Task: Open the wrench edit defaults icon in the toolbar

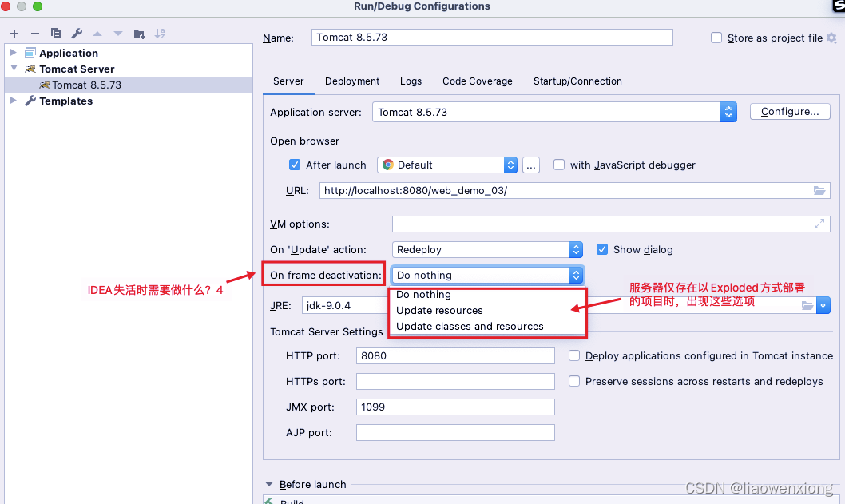Action: 77,34
